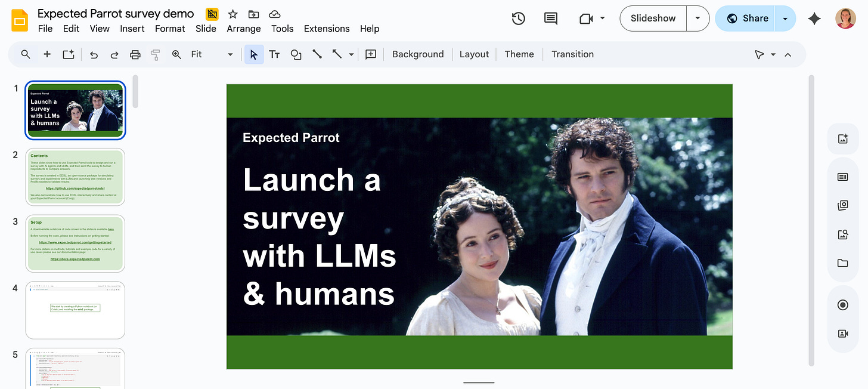Open the Google Slides home icon
Image resolution: width=868 pixels, height=389 pixels.
click(x=20, y=20)
